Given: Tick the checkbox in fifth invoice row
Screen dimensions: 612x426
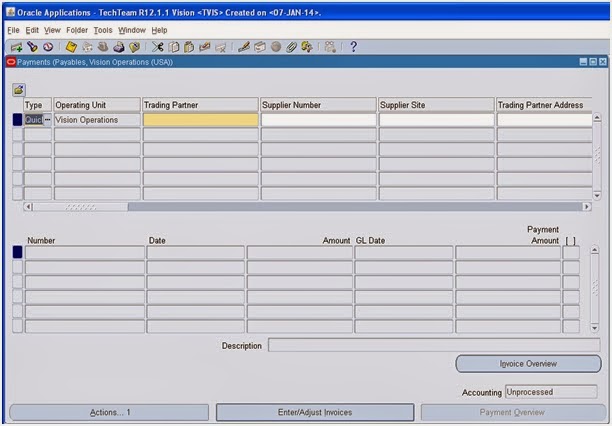Looking at the screenshot, I should pyautogui.click(x=571, y=312).
